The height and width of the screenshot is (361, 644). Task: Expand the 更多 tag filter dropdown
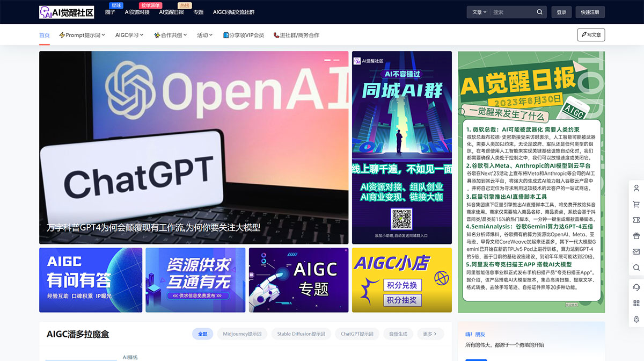point(430,334)
